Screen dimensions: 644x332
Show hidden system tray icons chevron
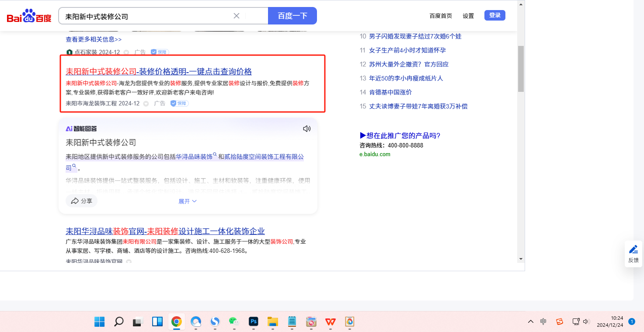(x=530, y=322)
